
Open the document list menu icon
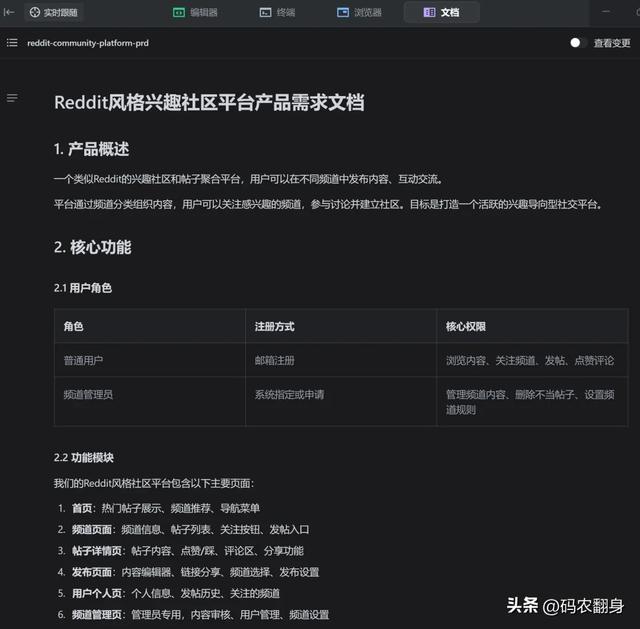click(x=12, y=42)
